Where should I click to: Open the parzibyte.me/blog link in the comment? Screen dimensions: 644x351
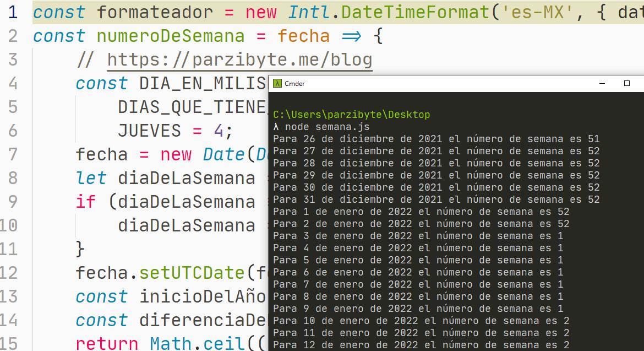pyautogui.click(x=240, y=60)
